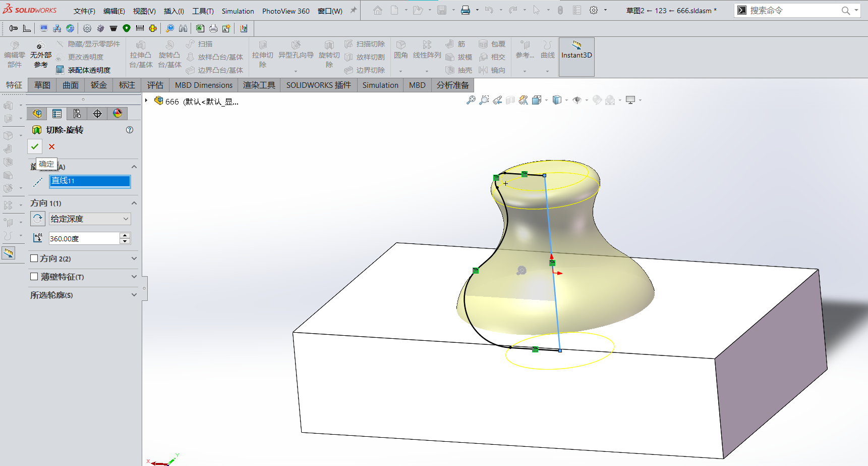Open the 给定深度 end condition dropdown
Viewport: 868px width, 466px height.
126,219
